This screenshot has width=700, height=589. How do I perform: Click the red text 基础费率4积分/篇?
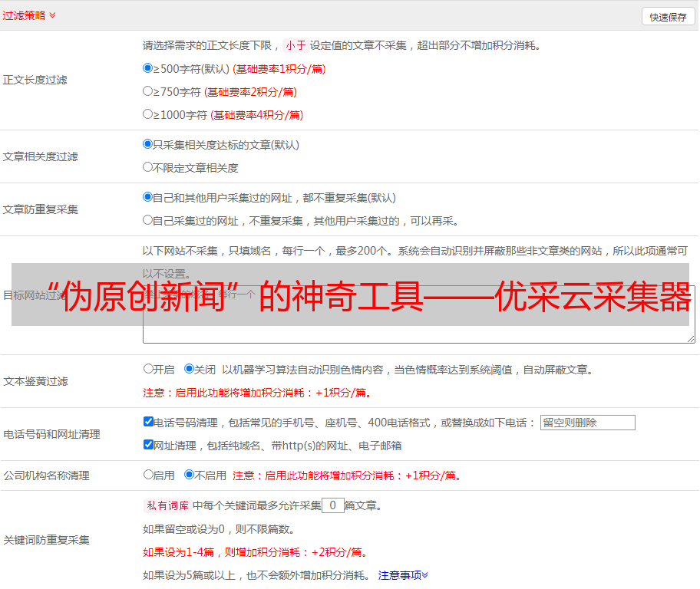(x=256, y=115)
